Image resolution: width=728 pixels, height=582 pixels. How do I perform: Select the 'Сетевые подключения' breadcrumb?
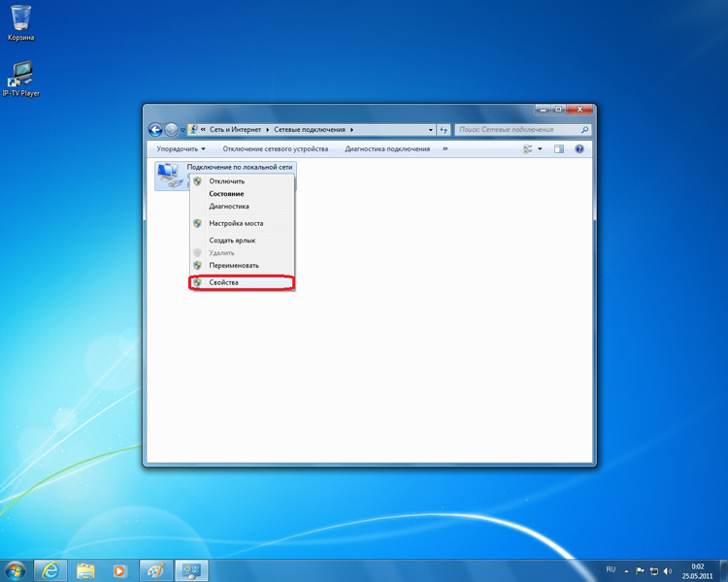[310, 129]
